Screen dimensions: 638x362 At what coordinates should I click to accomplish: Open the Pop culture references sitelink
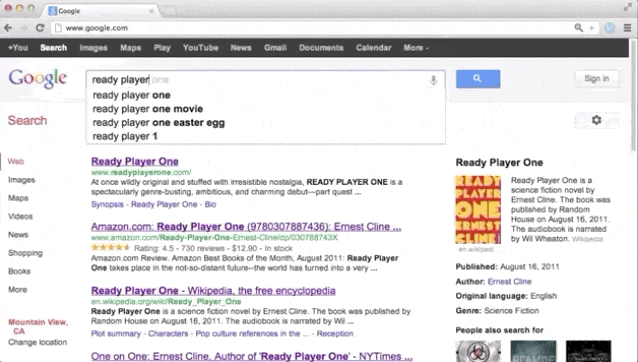point(248,334)
